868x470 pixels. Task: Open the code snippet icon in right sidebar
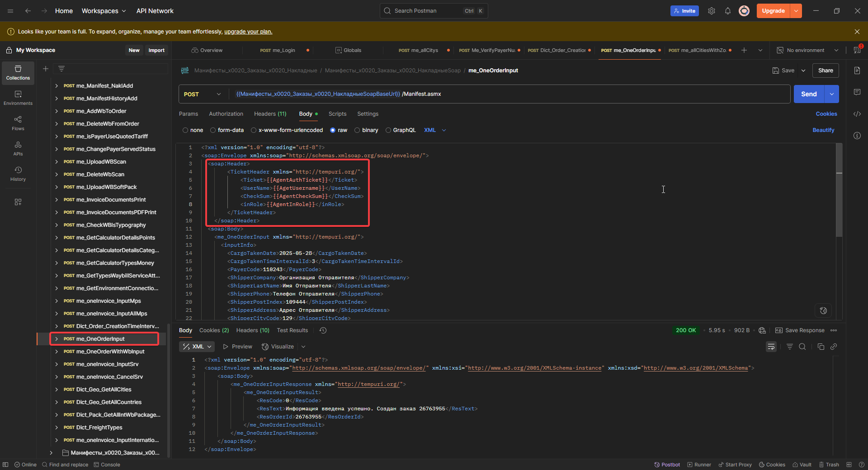point(857,114)
